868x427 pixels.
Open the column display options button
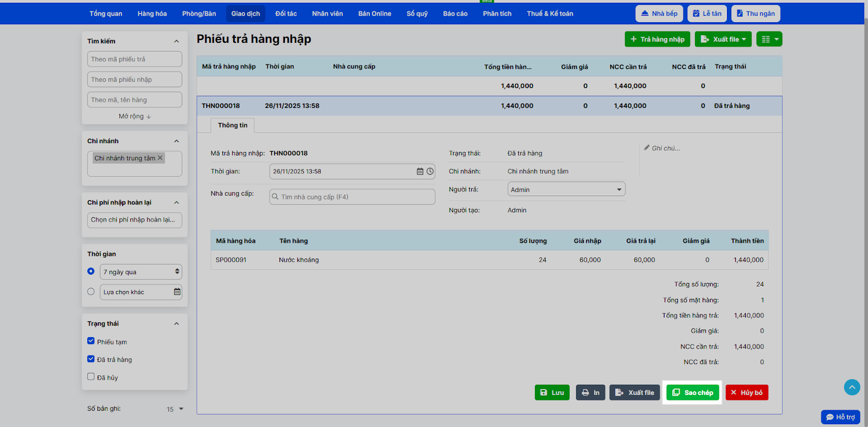769,39
